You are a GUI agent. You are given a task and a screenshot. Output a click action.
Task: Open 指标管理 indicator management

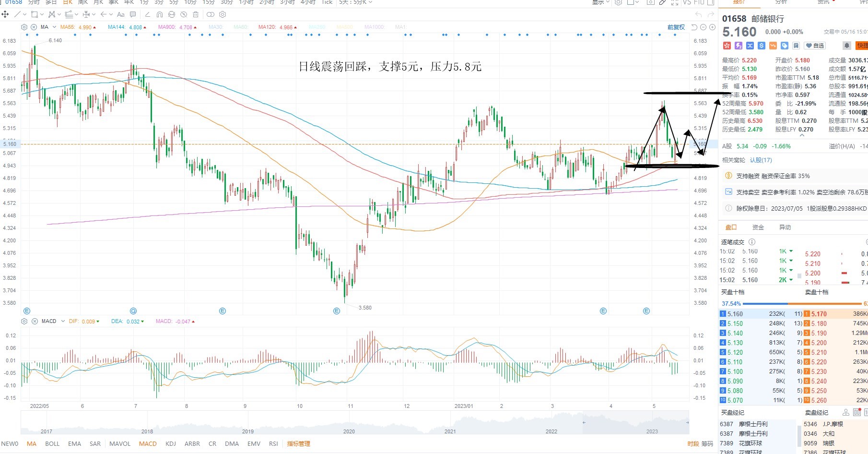[298, 444]
